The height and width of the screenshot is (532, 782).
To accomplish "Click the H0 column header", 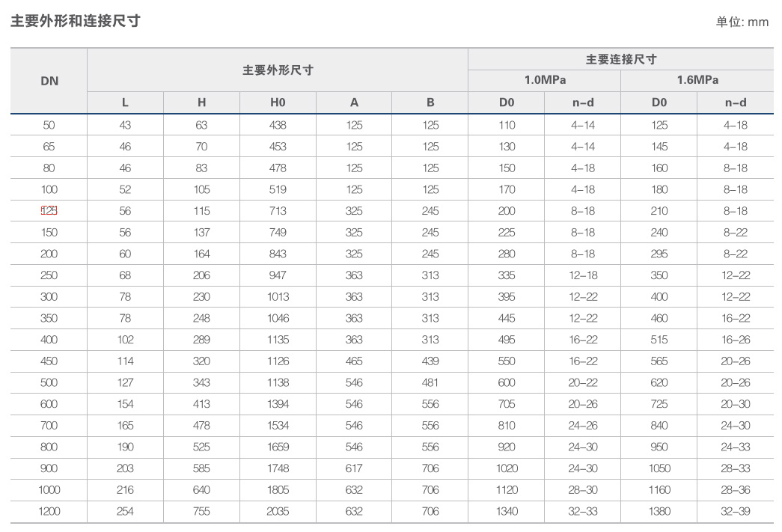I will pyautogui.click(x=278, y=103).
